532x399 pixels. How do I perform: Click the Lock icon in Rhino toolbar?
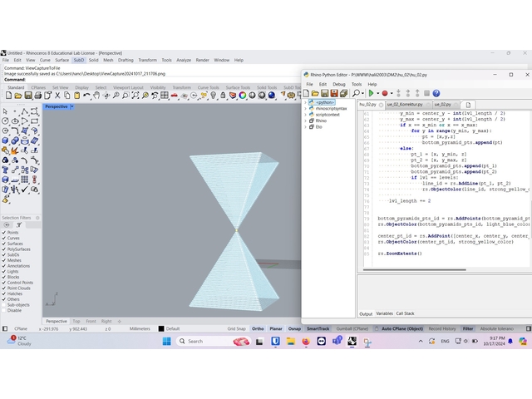(223, 96)
